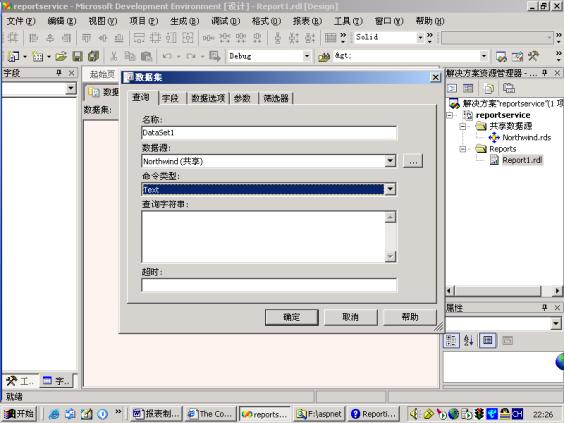The height and width of the screenshot is (423, 564).
Task: Switch to the 字段 tab in dataset dialog
Action: pyautogui.click(x=170, y=98)
